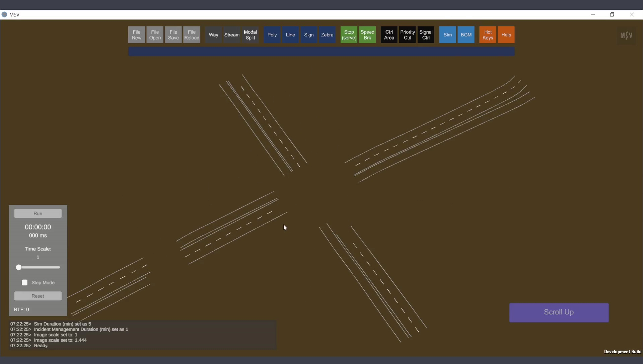Activate the Zebra crossing tool
The image size is (643, 364).
click(x=327, y=35)
